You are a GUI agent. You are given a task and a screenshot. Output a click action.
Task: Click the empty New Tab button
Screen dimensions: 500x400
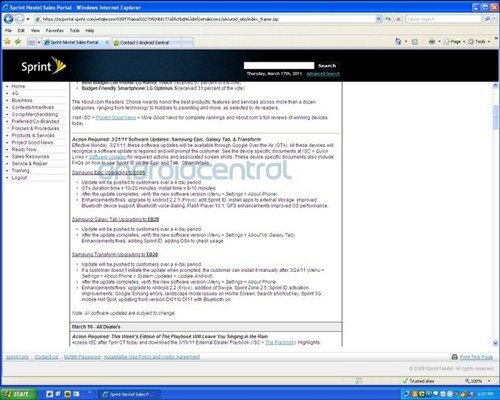tap(188, 43)
